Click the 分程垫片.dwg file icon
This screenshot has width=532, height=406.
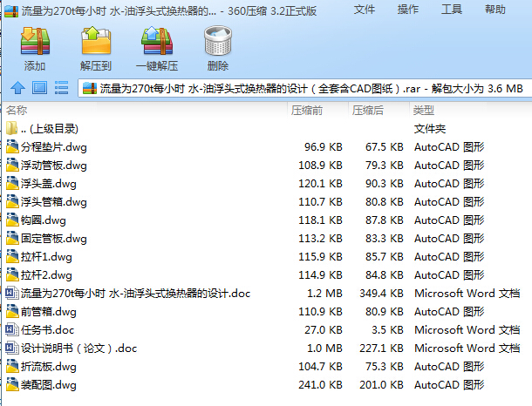(12, 146)
